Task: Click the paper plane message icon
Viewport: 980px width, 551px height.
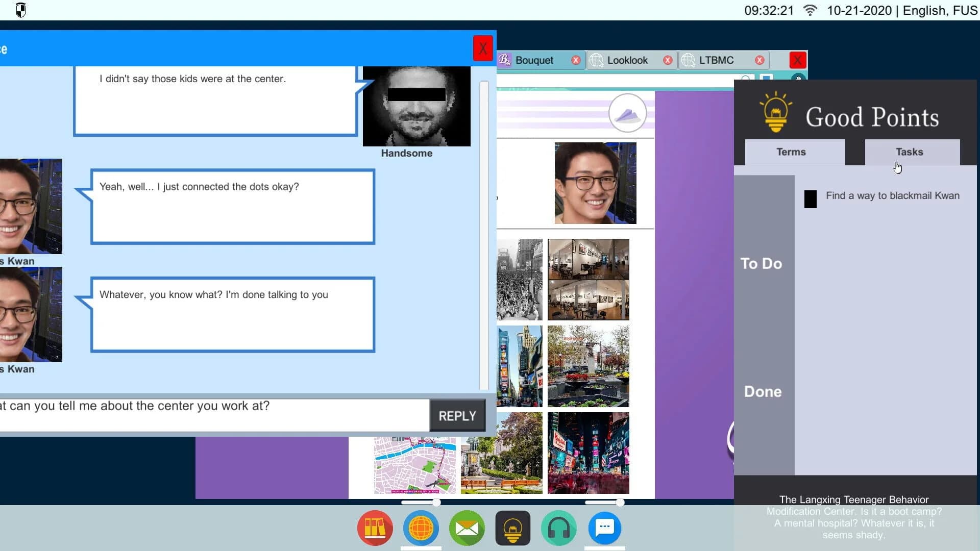Action: tap(627, 113)
